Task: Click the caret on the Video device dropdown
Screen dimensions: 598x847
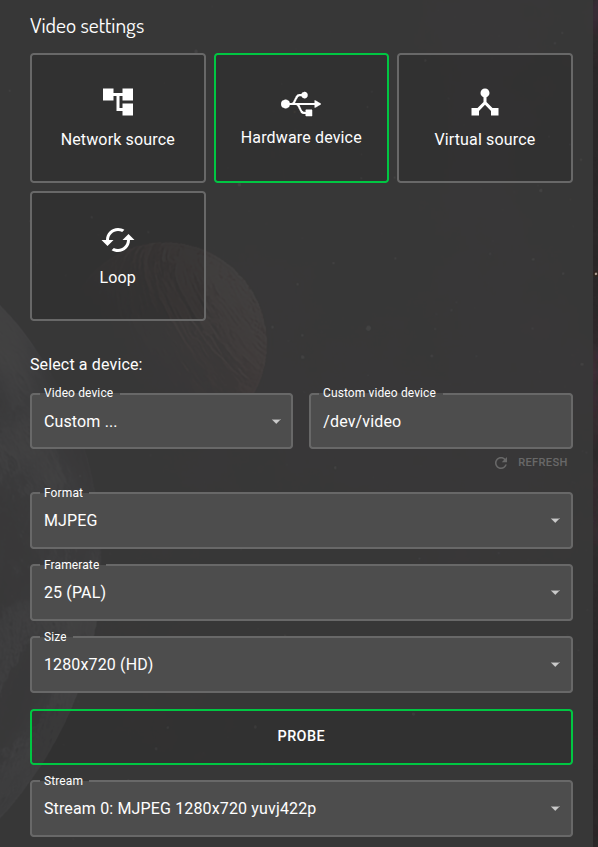Action: tap(277, 421)
